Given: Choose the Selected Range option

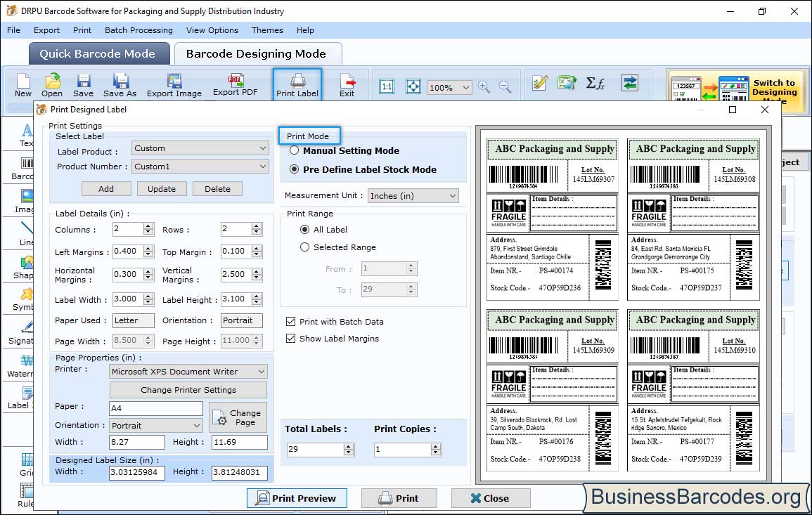Looking at the screenshot, I should pos(304,247).
